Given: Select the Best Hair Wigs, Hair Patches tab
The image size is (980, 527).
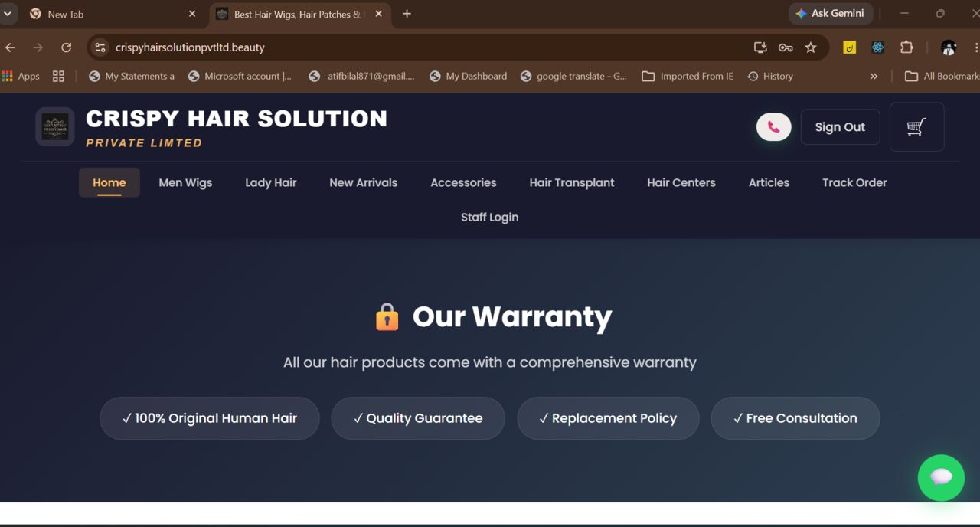Looking at the screenshot, I should click(x=299, y=14).
